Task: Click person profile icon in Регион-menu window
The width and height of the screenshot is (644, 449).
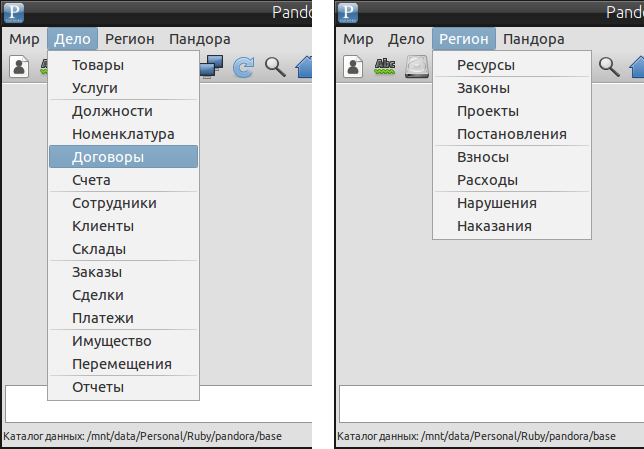Action: (353, 67)
